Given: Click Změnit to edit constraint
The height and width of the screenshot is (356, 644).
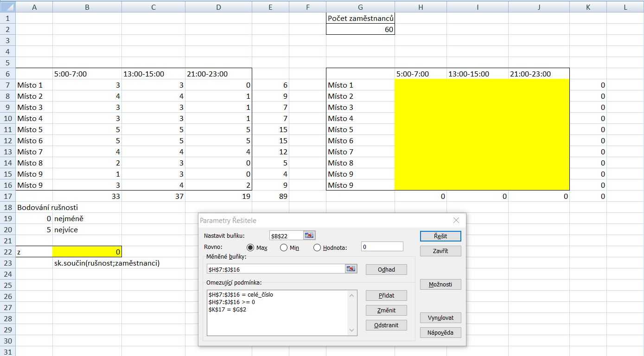Looking at the screenshot, I should pos(386,310).
